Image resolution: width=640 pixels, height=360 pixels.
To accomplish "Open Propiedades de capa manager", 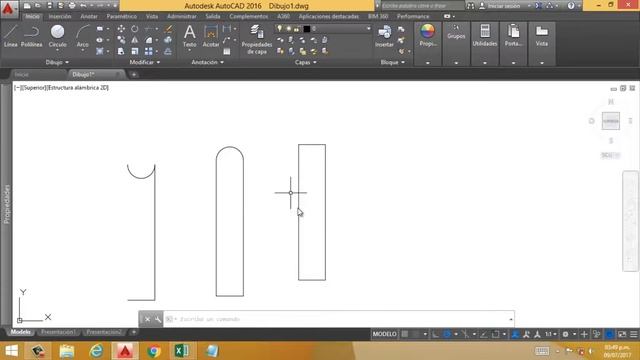I will tap(256, 40).
